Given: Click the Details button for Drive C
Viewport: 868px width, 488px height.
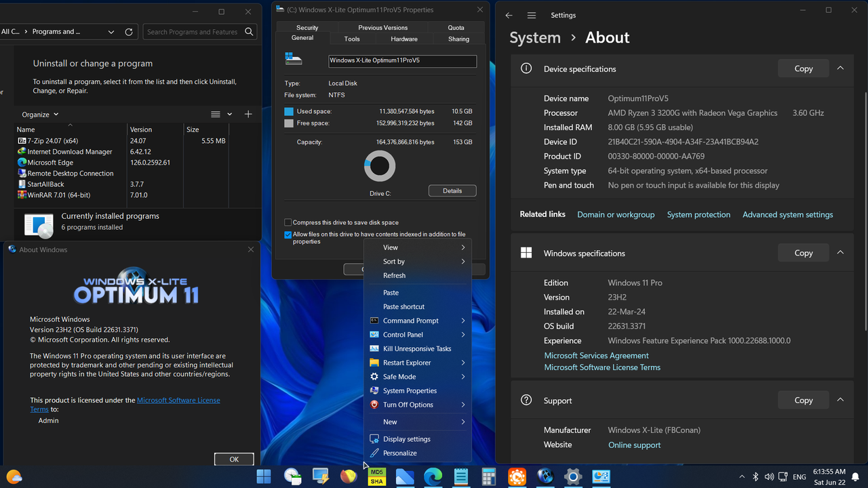Looking at the screenshot, I should [452, 190].
